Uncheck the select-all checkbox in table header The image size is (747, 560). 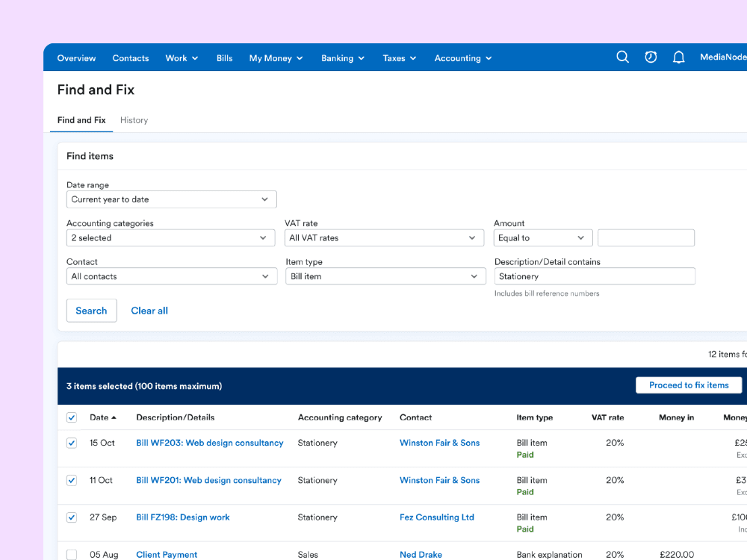click(72, 418)
